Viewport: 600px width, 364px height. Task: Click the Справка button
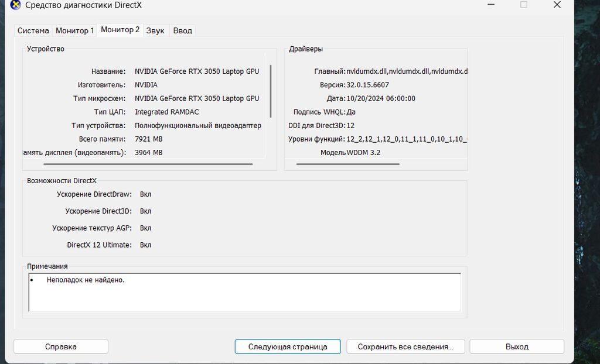pos(61,347)
